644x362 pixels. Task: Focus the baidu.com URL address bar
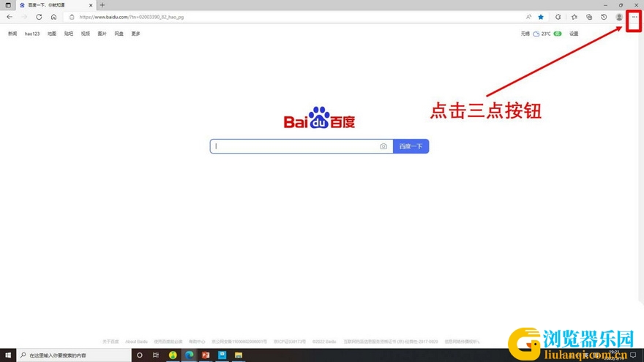[293, 17]
